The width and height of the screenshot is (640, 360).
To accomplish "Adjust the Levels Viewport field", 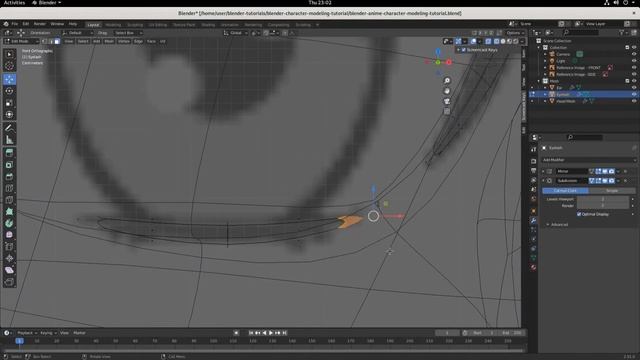I will [x=603, y=199].
